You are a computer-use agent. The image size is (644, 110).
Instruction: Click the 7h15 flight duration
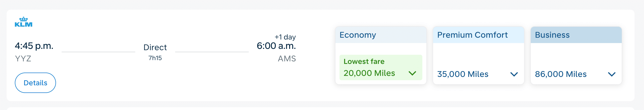(155, 58)
